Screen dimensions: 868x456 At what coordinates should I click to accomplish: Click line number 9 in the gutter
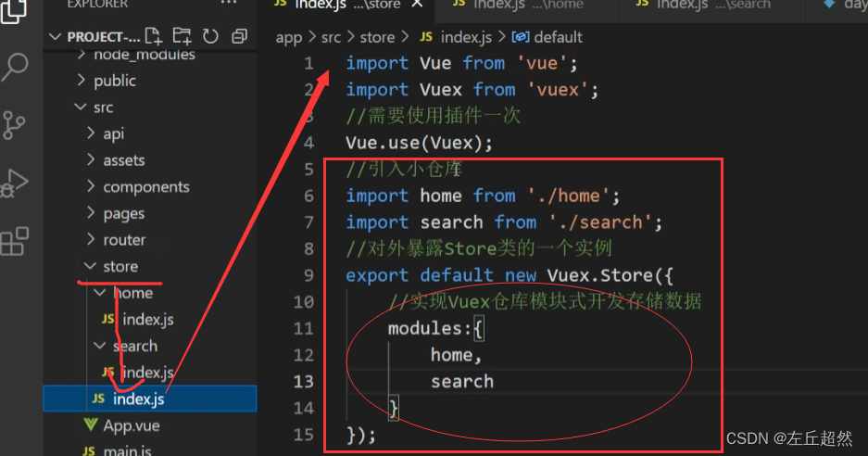click(x=308, y=275)
